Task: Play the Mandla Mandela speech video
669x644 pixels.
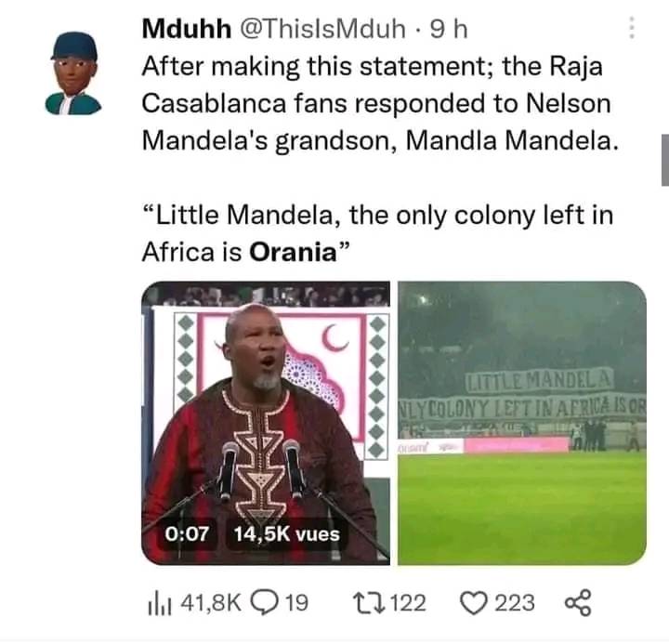Action: (265, 423)
